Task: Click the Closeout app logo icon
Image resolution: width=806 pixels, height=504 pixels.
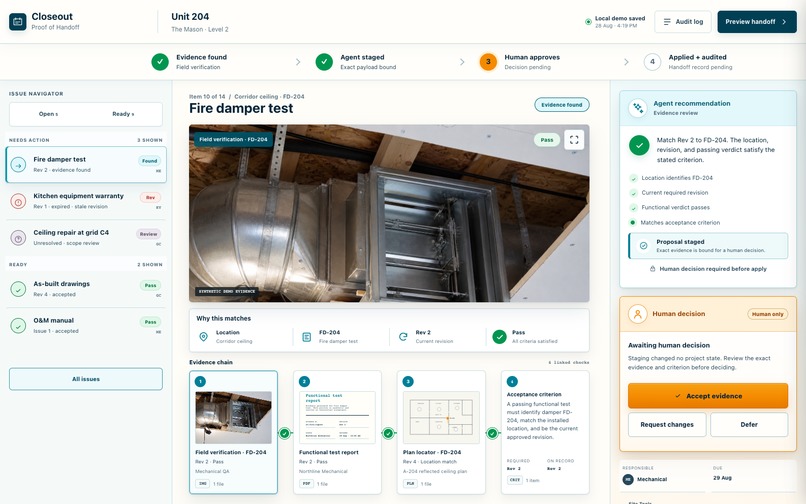Action: [18, 22]
